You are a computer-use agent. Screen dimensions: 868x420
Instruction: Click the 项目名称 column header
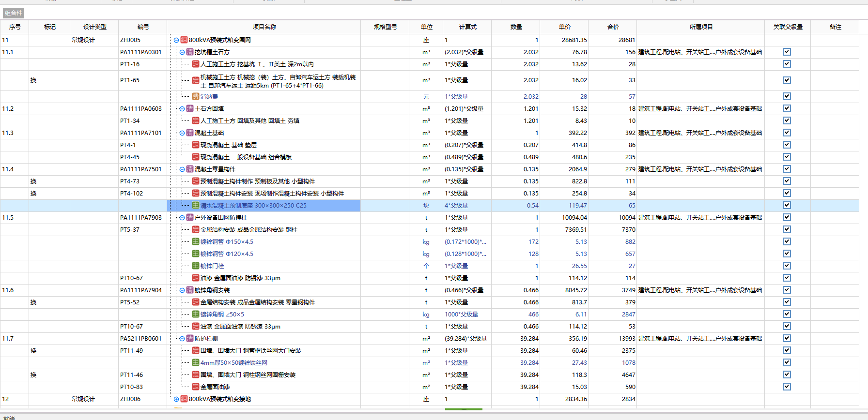264,27
